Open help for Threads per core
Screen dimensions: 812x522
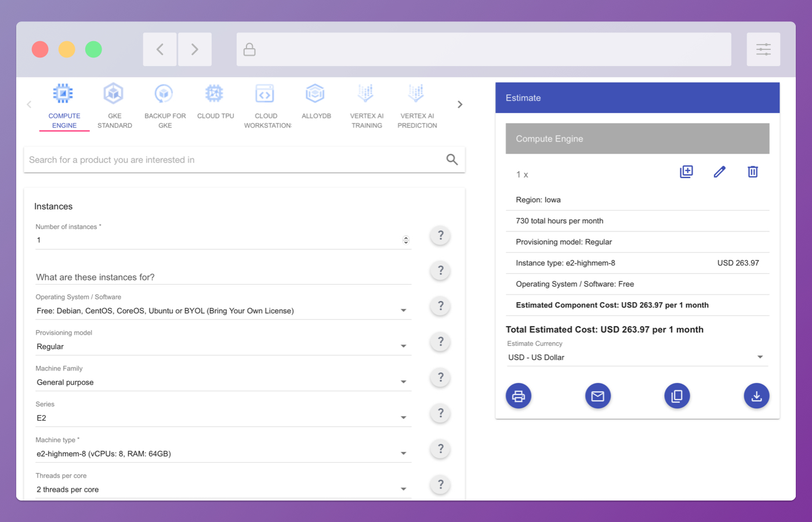click(x=441, y=484)
